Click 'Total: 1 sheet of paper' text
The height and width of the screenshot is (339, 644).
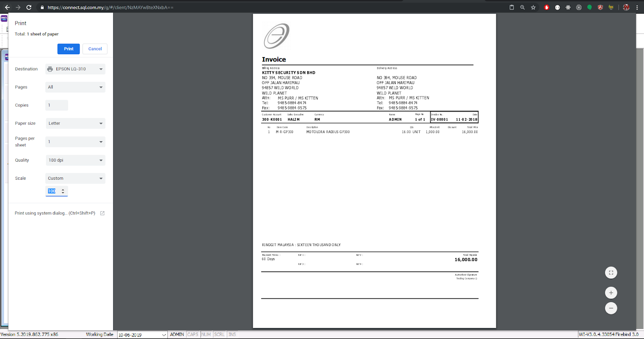37,34
